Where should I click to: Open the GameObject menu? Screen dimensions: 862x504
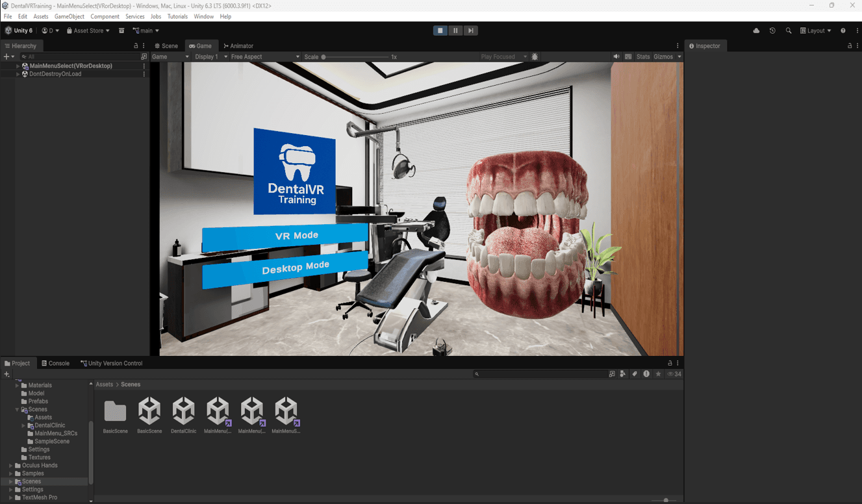click(x=70, y=16)
